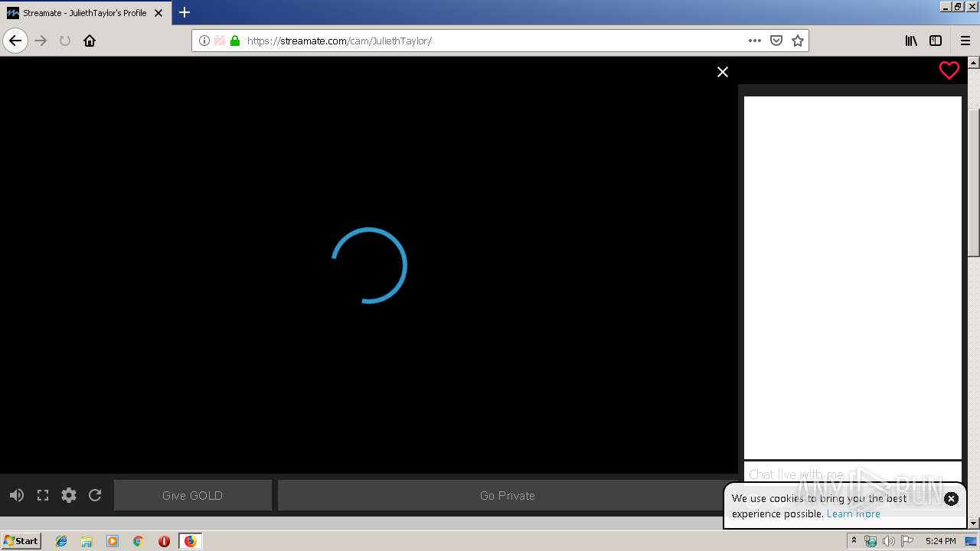Viewport: 980px width, 551px height.
Task: Open the Firefox home page
Action: point(90,41)
